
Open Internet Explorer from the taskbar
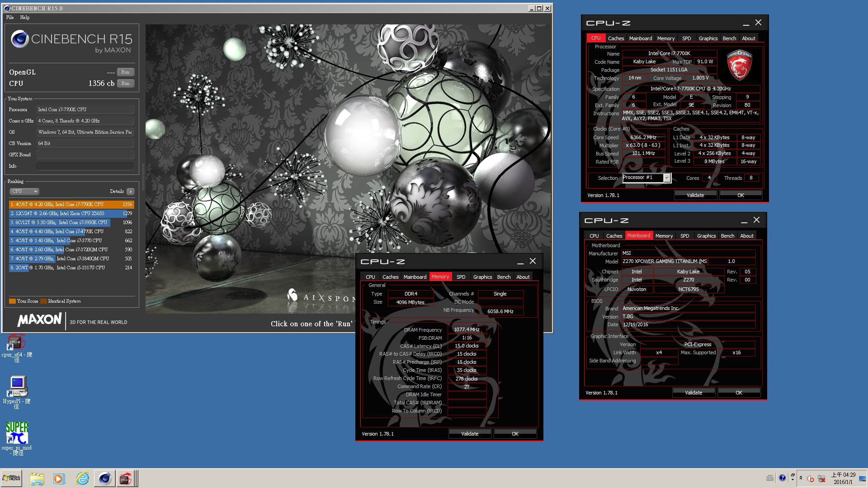point(82,479)
